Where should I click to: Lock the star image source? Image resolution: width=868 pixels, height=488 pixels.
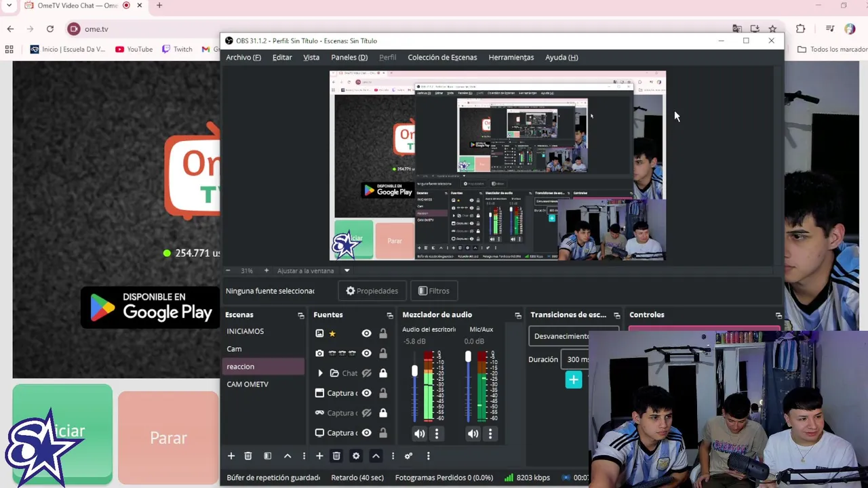pos(383,333)
